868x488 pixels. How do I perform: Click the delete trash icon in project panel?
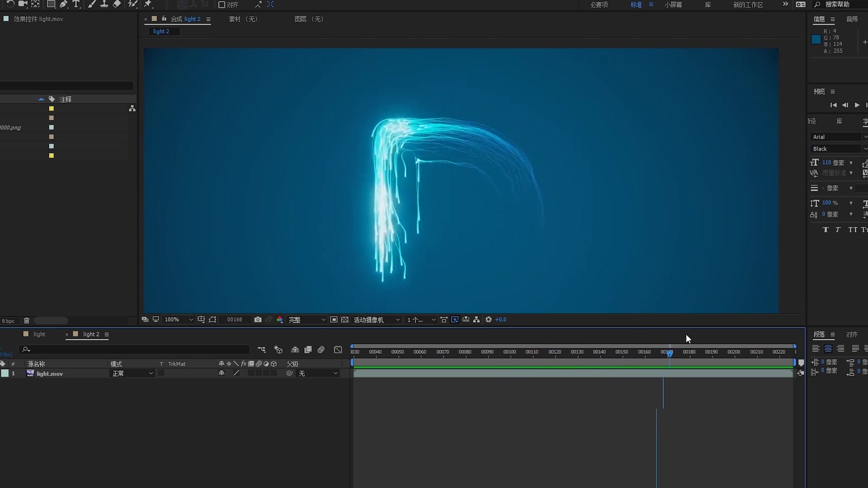[27, 321]
